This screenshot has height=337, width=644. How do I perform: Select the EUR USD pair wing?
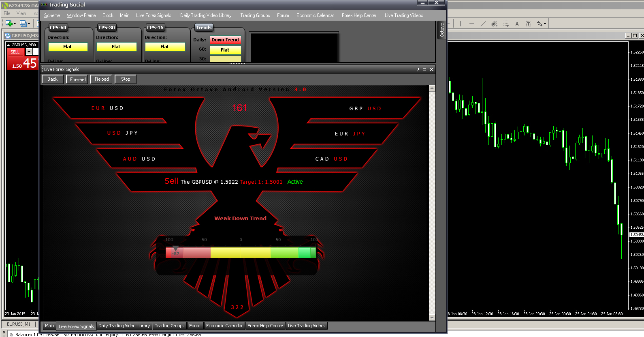point(107,108)
